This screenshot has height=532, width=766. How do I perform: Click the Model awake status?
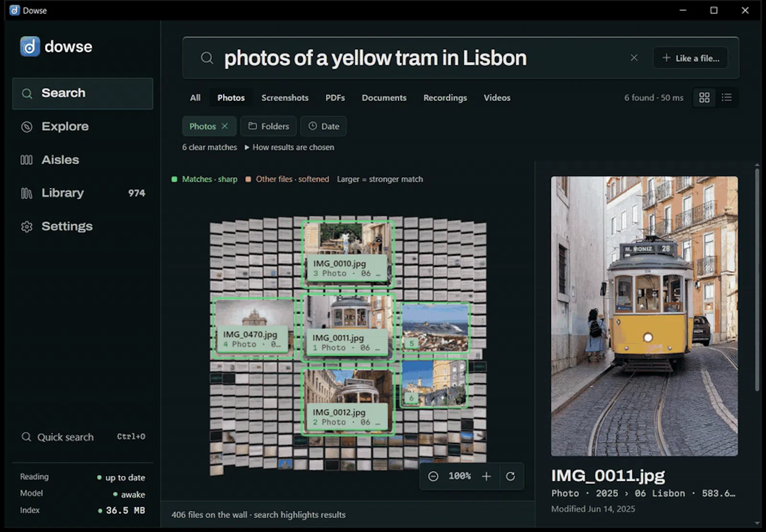82,494
